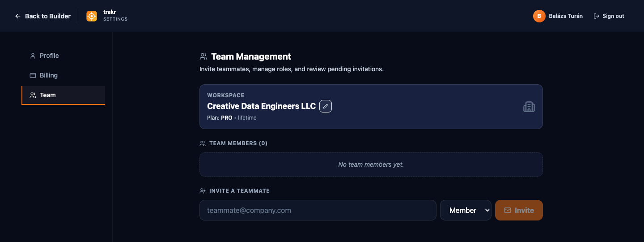
Task: Click the Team Management heading
Action: tap(251, 56)
